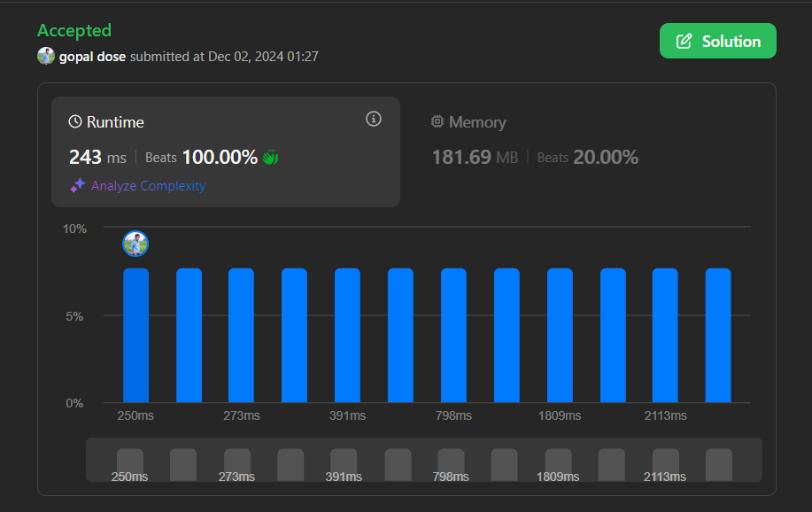Click the runtime info icon
Image resolution: width=812 pixels, height=512 pixels.
pyautogui.click(x=374, y=120)
